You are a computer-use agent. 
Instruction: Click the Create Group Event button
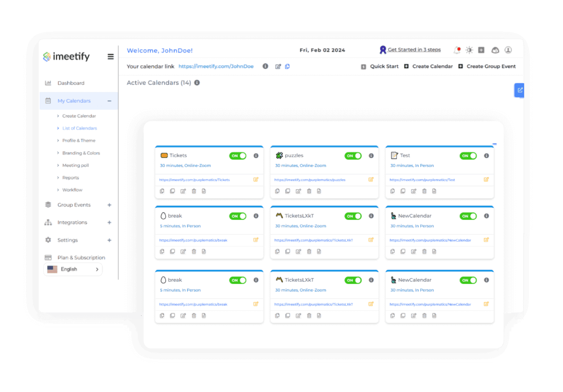coord(487,66)
